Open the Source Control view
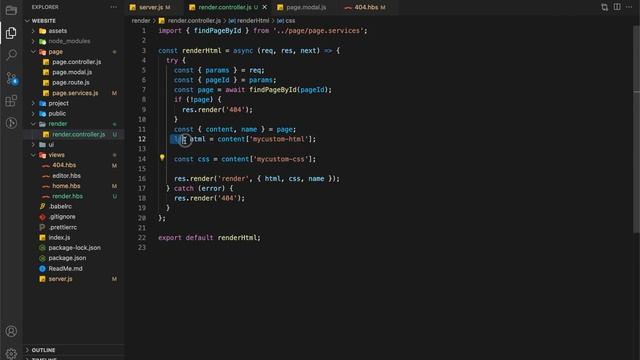Screen dimensions: 640x360 [x=11, y=78]
